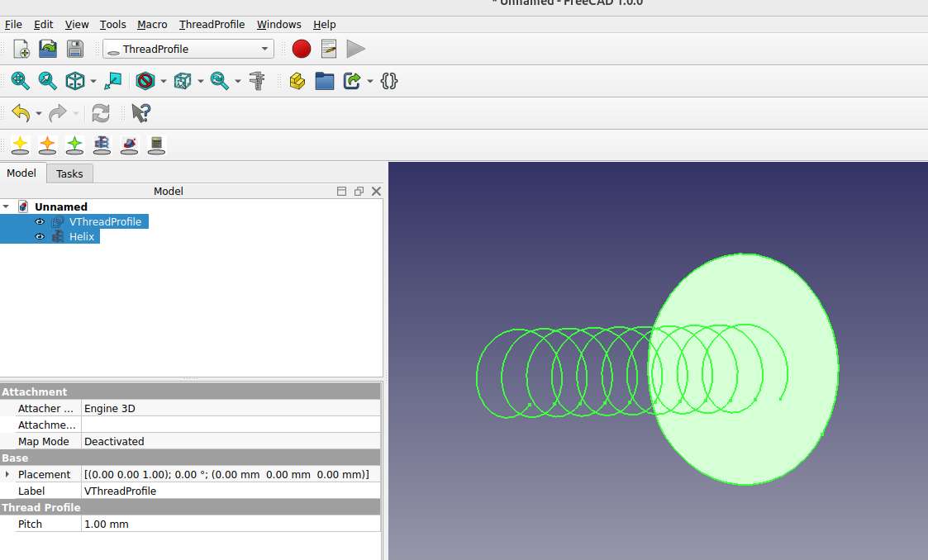
Task: Open the Edit menu
Action: click(x=43, y=24)
